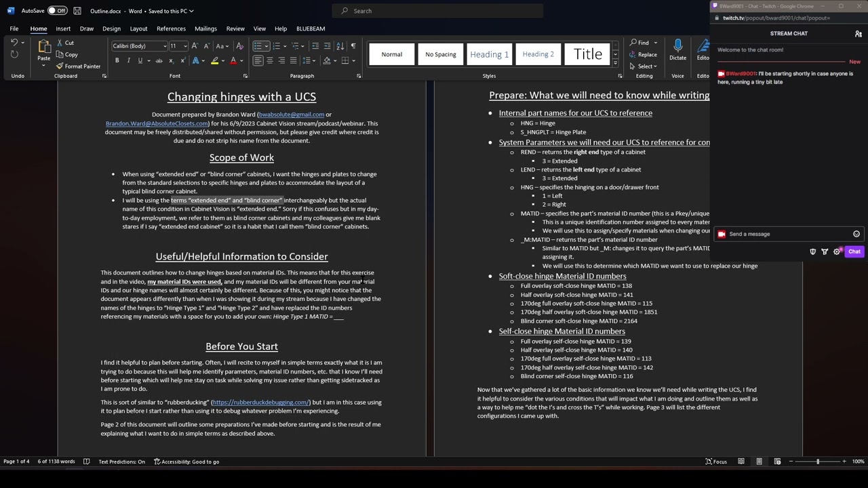Increase paragraph indent
Screen dimensions: 868x488
pyautogui.click(x=327, y=46)
